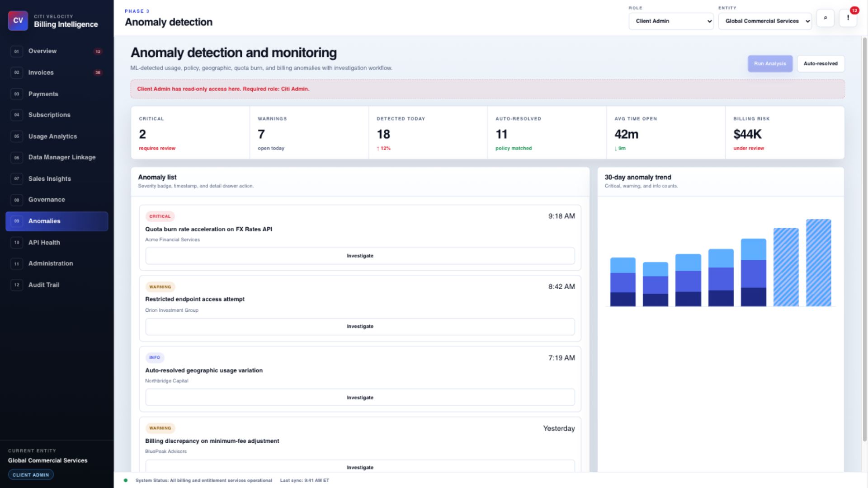The image size is (868, 488).
Task: Click the Acme Financial Services text
Action: 172,240
